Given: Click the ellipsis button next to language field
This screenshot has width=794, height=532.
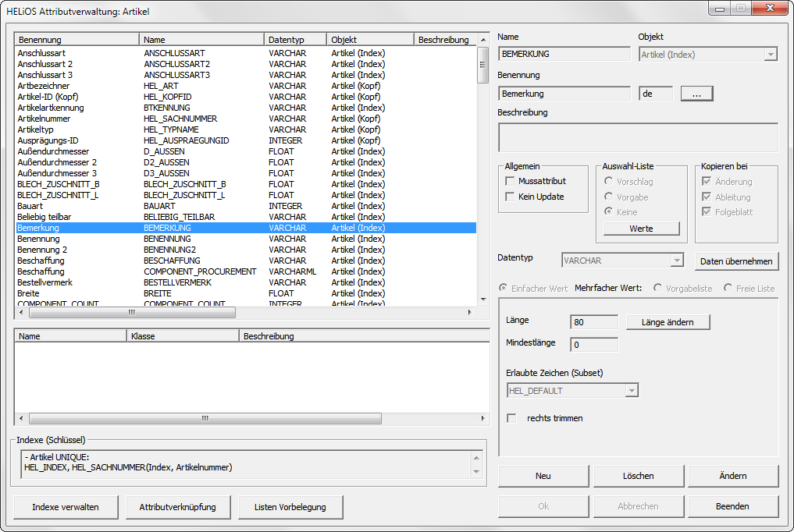Looking at the screenshot, I should (x=696, y=94).
